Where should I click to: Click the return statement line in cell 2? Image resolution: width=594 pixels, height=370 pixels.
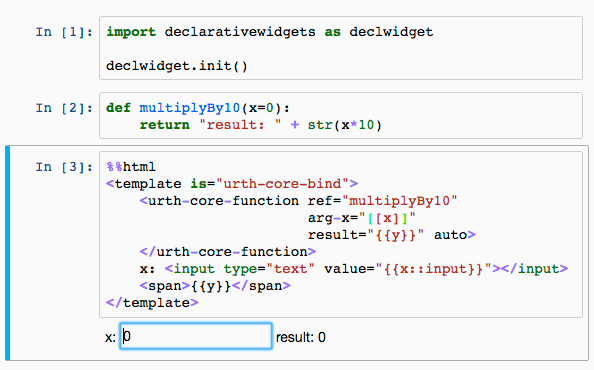261,125
